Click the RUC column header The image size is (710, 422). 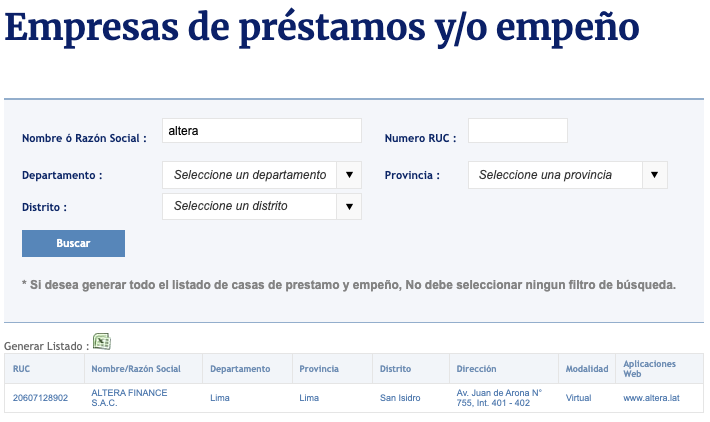21,369
